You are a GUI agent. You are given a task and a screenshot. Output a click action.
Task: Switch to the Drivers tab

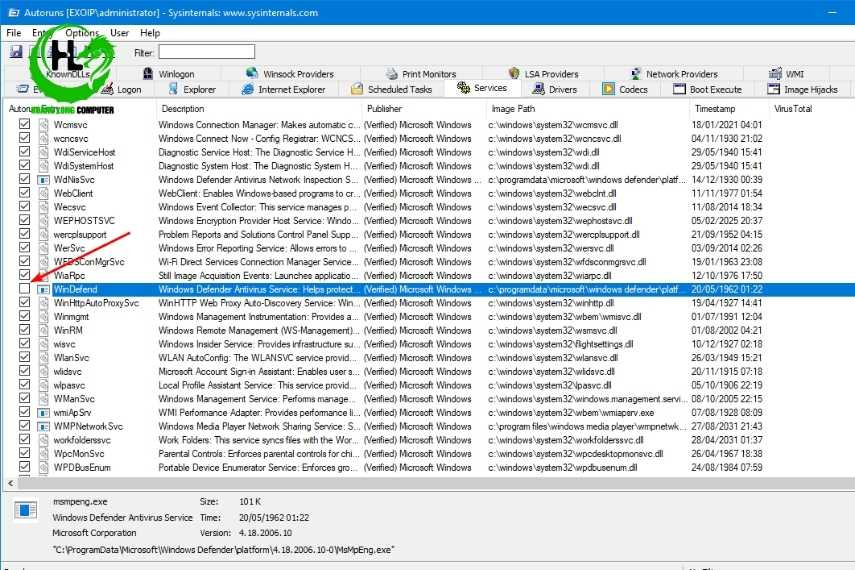555,89
